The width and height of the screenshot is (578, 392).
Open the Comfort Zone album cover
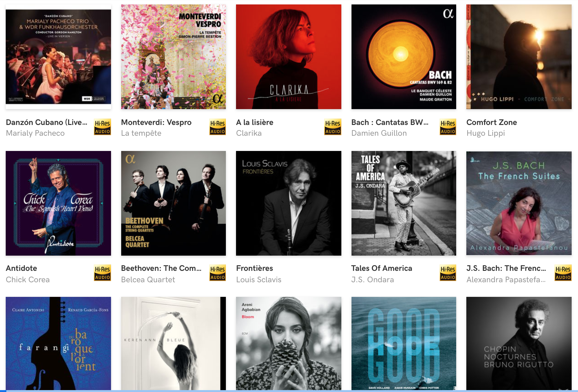[519, 57]
